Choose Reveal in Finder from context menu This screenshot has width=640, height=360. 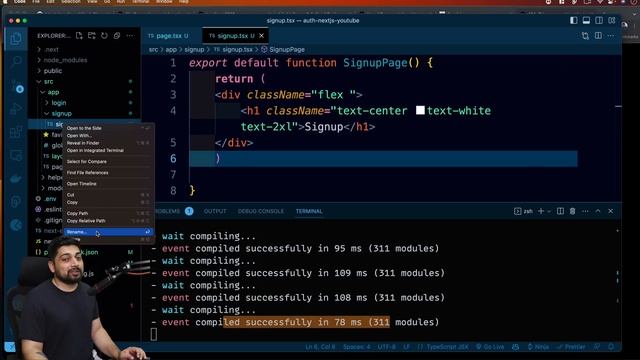click(x=109, y=143)
